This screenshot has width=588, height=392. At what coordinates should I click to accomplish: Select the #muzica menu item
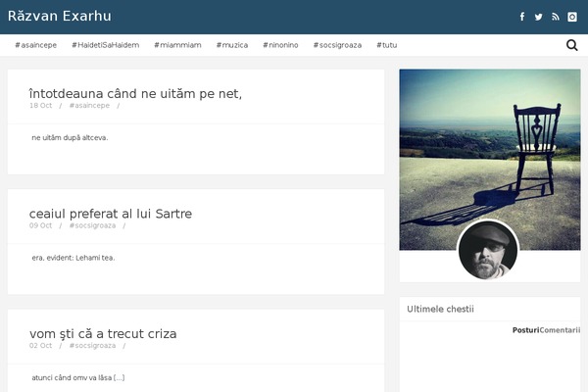coord(231,45)
